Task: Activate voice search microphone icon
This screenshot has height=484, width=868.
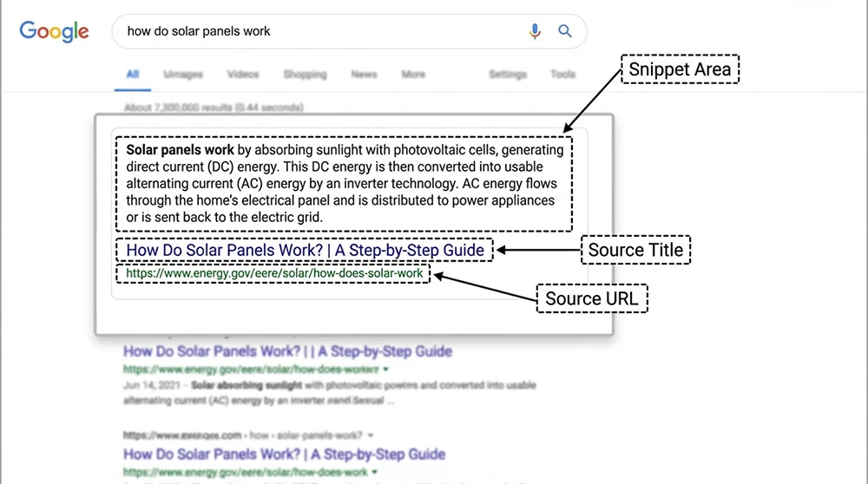Action: point(534,31)
